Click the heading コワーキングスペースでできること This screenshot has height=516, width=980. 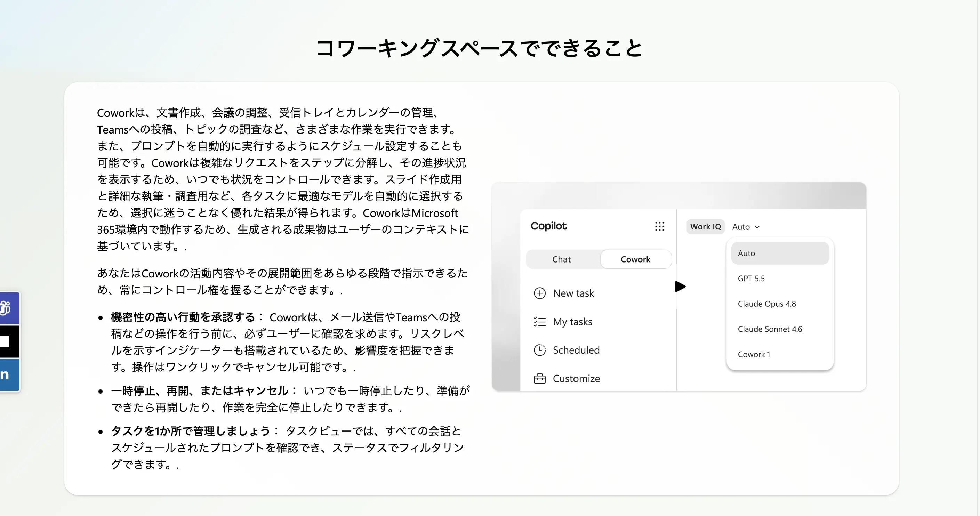[x=480, y=49]
